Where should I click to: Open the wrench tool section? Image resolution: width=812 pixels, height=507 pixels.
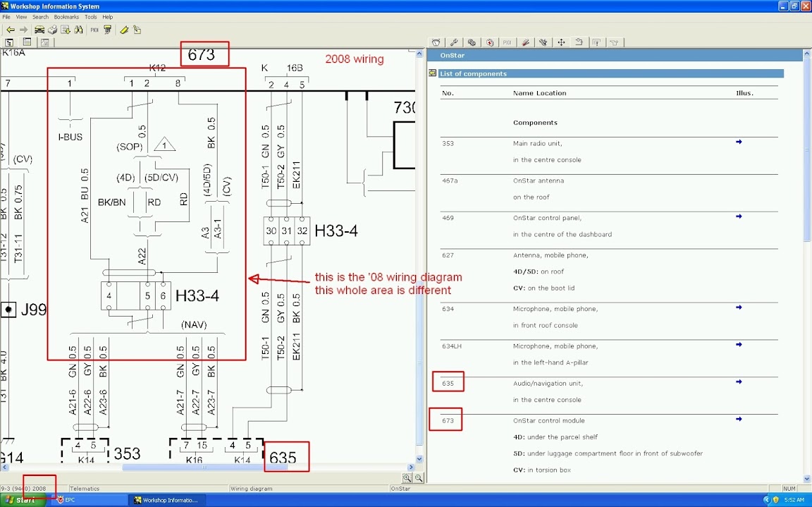(x=454, y=42)
